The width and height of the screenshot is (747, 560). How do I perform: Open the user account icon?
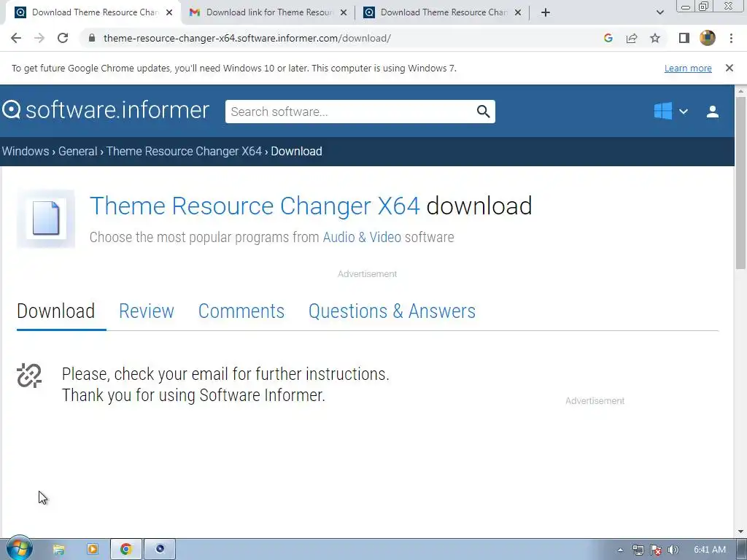713,112
